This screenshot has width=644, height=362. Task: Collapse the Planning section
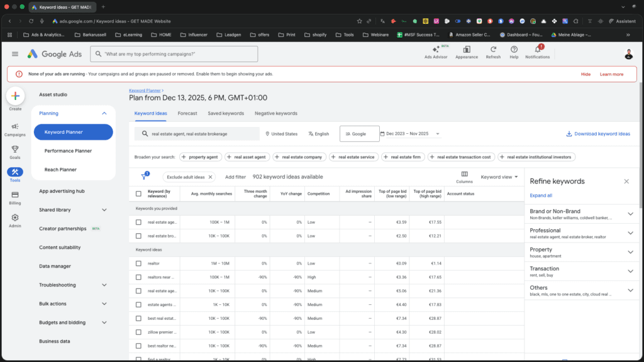pos(104,113)
